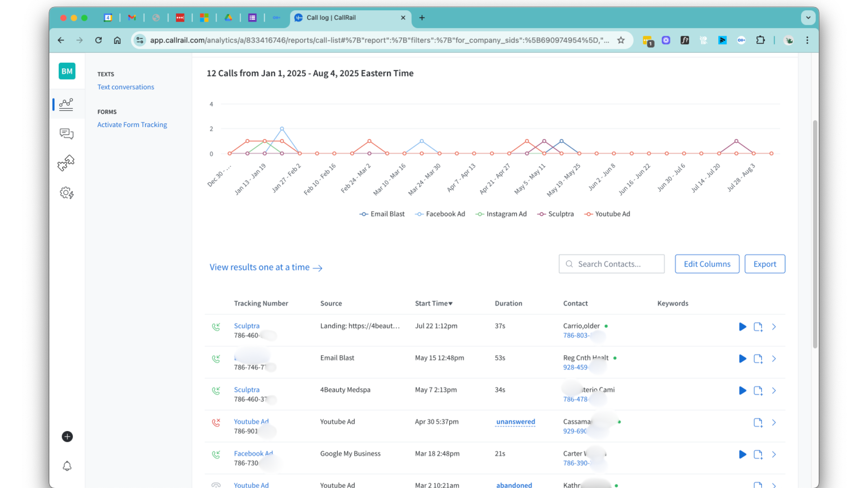Open the Lead Center conversations icon
868x488 pixels.
(66, 134)
